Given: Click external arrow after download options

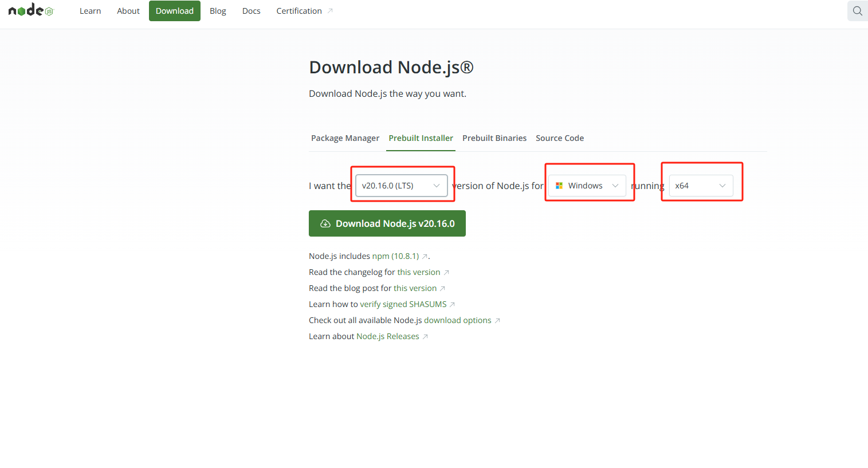Looking at the screenshot, I should 497,321.
